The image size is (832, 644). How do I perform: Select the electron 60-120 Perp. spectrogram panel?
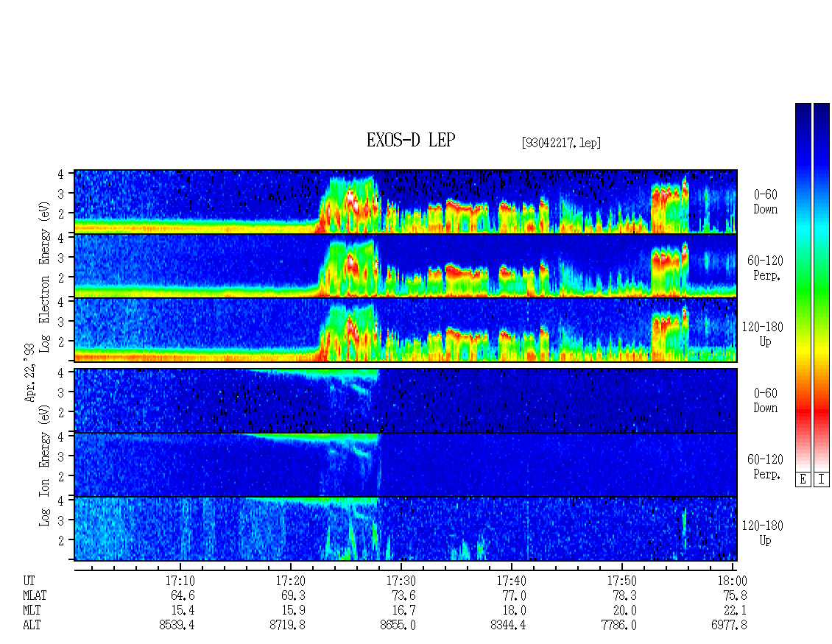pos(406,266)
